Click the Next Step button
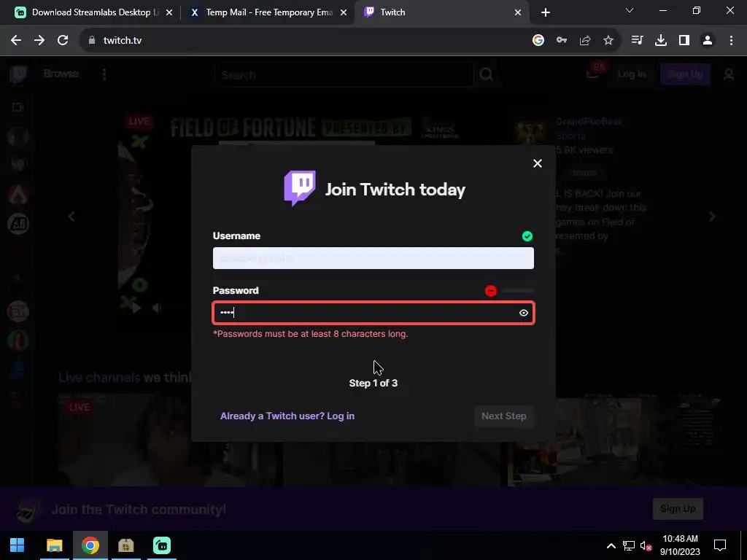The width and height of the screenshot is (747, 560). pos(503,416)
